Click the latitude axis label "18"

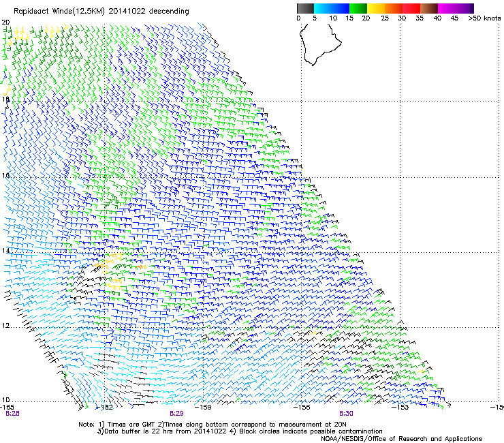[5, 99]
